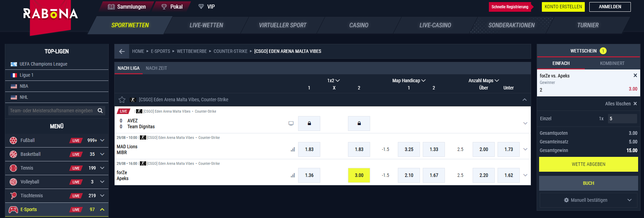The width and height of the screenshot is (644, 218).
Task: Select Über 2.5 maps odds 2.20
Action: [484, 175]
